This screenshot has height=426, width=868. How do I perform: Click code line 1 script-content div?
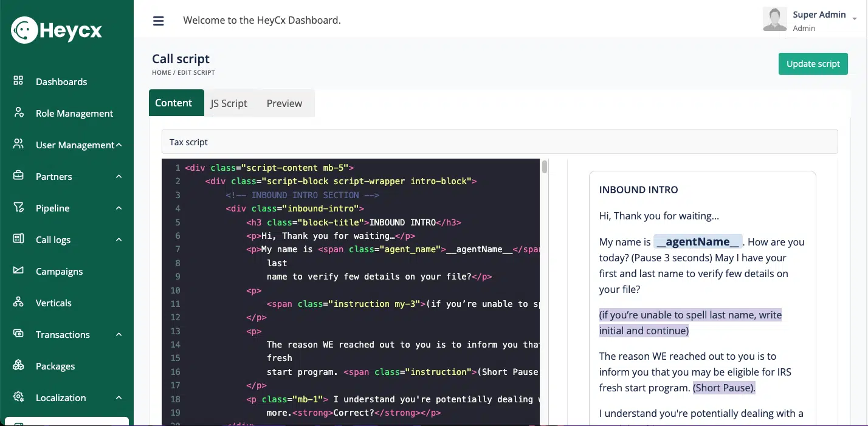point(269,168)
